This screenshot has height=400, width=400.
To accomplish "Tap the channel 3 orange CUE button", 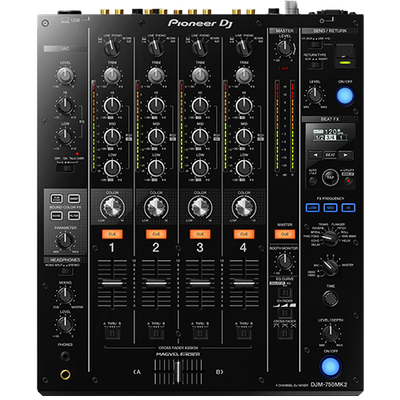I will pyautogui.click(x=200, y=234).
